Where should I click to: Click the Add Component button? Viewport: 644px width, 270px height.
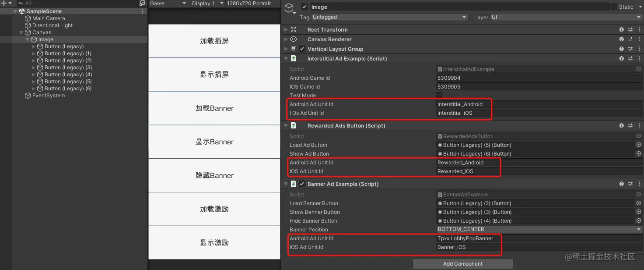[x=463, y=263]
